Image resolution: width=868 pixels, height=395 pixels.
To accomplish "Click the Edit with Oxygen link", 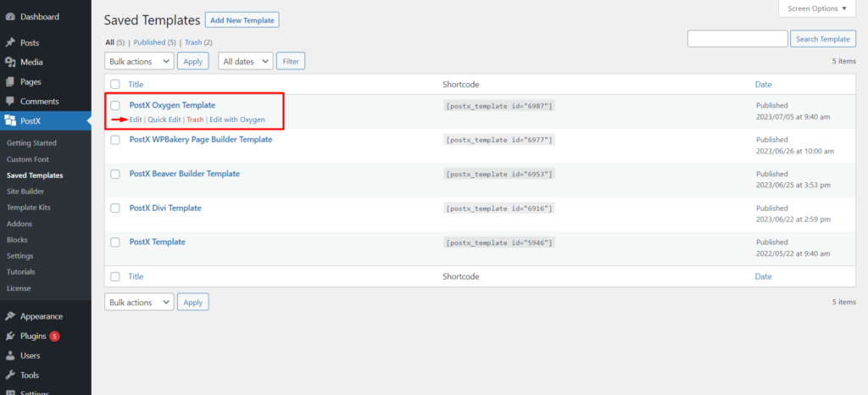I will coord(237,120).
